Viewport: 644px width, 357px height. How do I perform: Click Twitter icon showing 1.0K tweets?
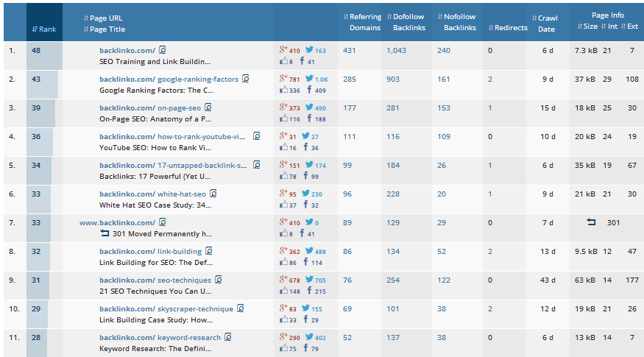[309, 78]
